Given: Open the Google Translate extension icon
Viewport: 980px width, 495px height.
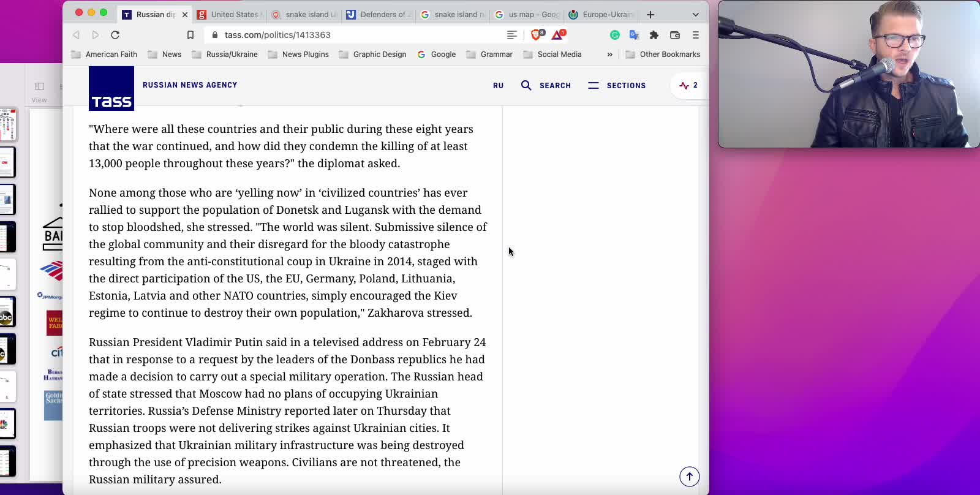Looking at the screenshot, I should click(x=634, y=35).
